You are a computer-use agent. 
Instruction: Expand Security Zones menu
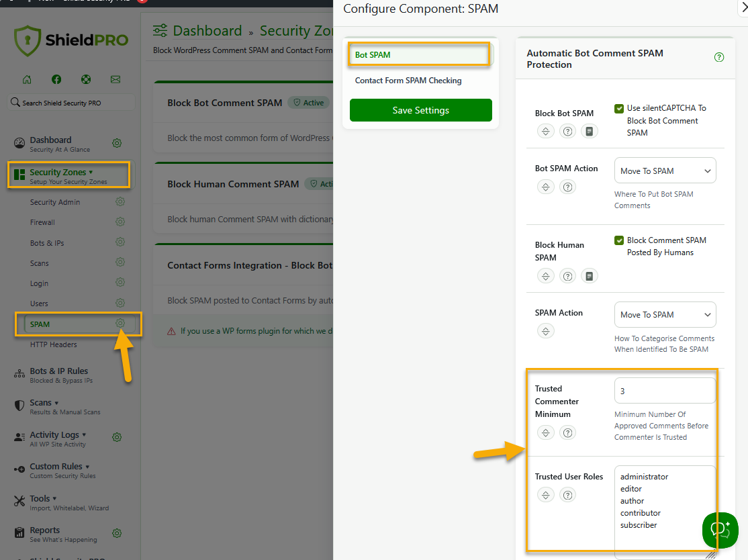coord(68,175)
